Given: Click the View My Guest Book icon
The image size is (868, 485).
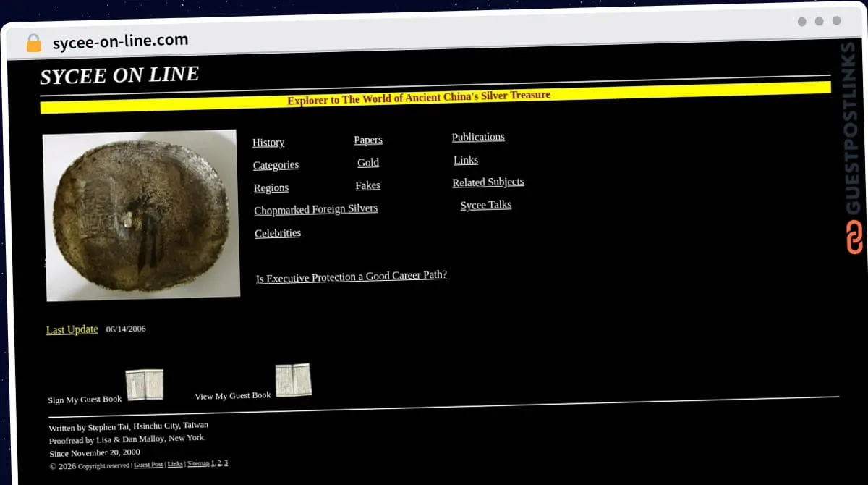Looking at the screenshot, I should [x=293, y=380].
